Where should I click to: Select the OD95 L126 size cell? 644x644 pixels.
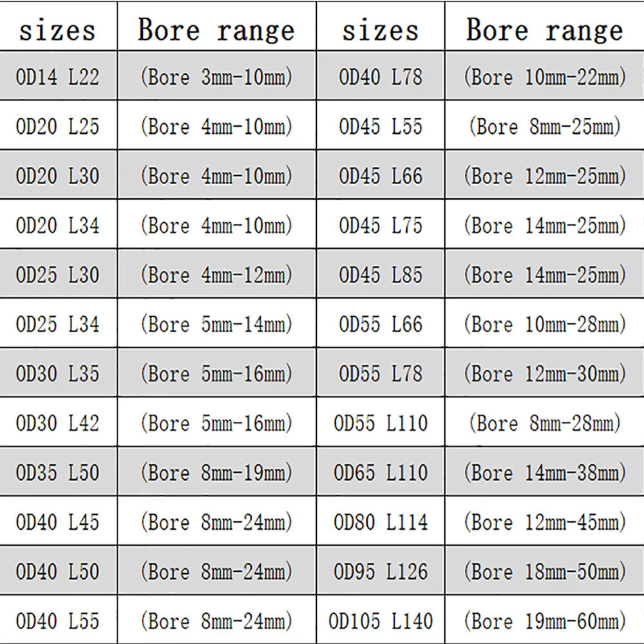point(381,571)
